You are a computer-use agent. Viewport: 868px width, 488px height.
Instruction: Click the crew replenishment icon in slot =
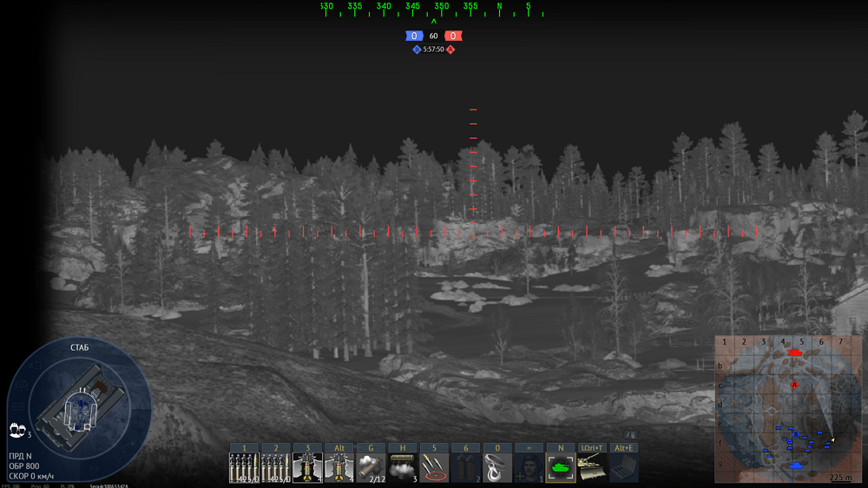529,467
